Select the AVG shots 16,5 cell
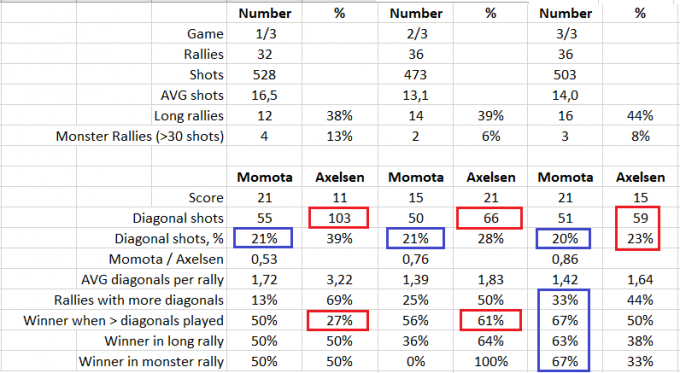This screenshot has height=373, width=680. tap(265, 95)
